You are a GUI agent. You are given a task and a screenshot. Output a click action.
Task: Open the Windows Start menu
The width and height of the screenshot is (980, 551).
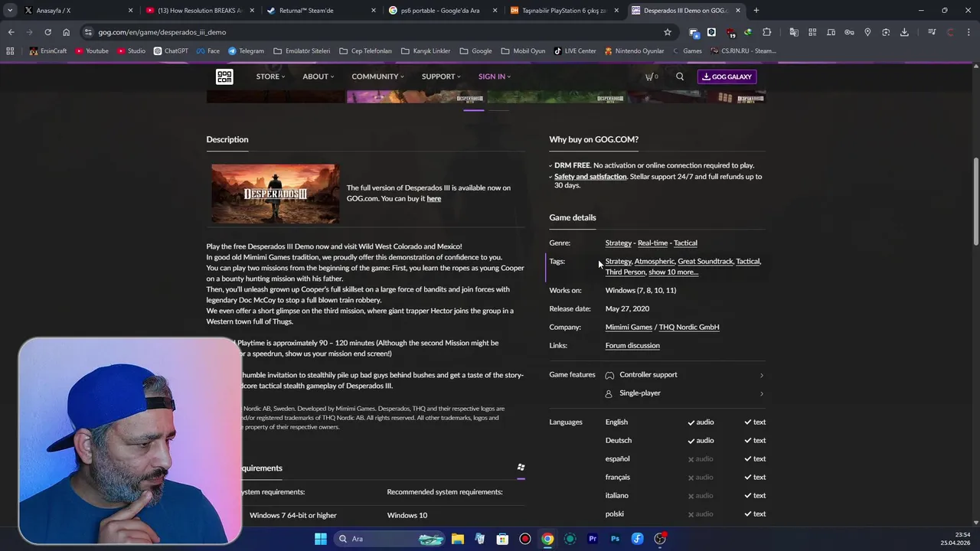coord(321,539)
